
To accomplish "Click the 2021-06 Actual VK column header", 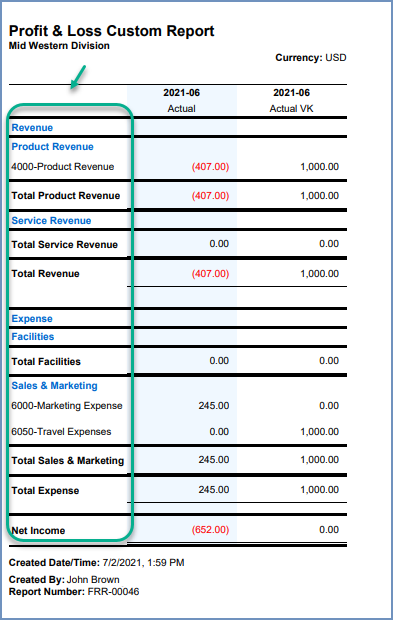I will pyautogui.click(x=291, y=100).
